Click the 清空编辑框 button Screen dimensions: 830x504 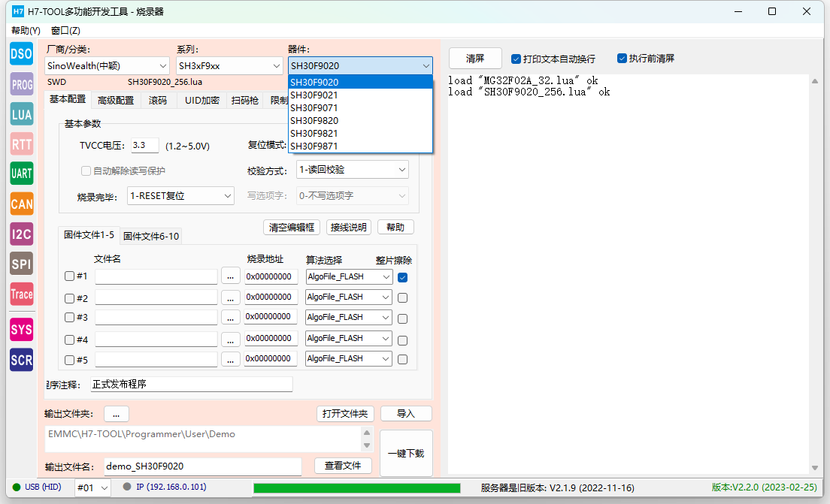pyautogui.click(x=291, y=228)
